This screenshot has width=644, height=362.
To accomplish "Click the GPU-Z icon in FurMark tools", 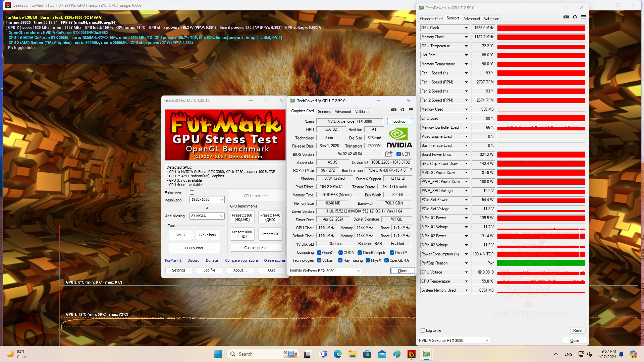I will [180, 235].
